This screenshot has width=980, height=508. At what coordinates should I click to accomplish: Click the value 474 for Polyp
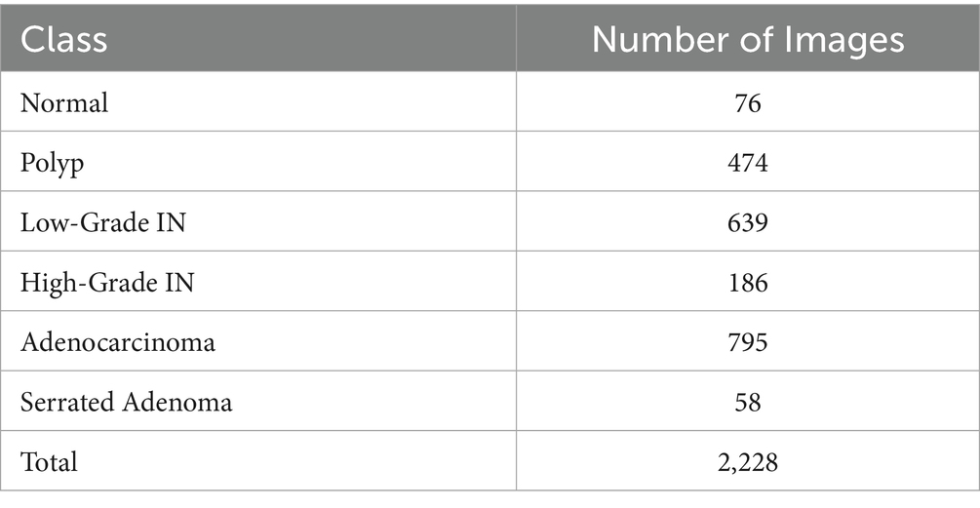point(748,163)
